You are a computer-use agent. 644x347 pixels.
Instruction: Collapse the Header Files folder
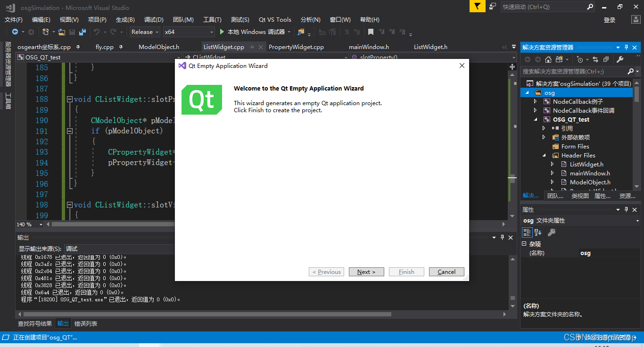(x=544, y=156)
